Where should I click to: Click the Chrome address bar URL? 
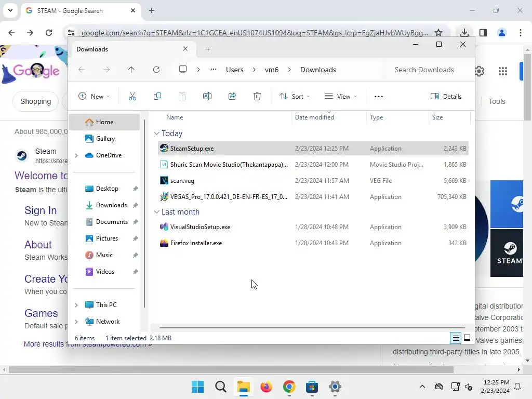[x=255, y=33]
